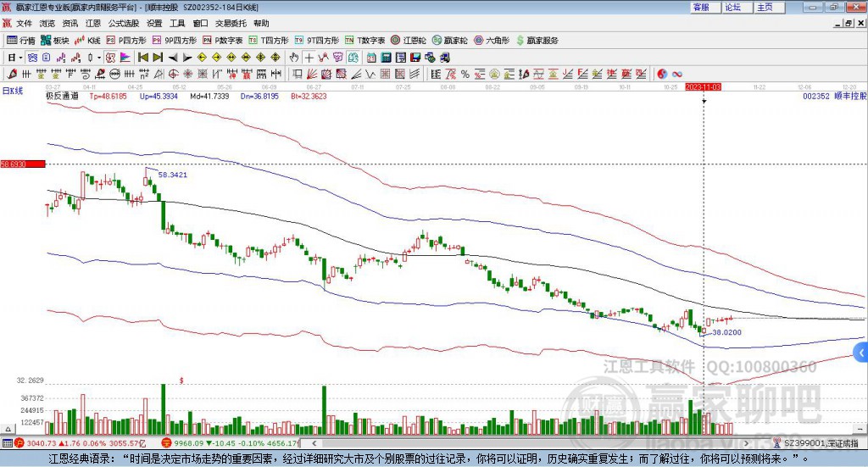Click the Tp=48.6185 indicator value
This screenshot has height=467, width=868.
pos(108,97)
